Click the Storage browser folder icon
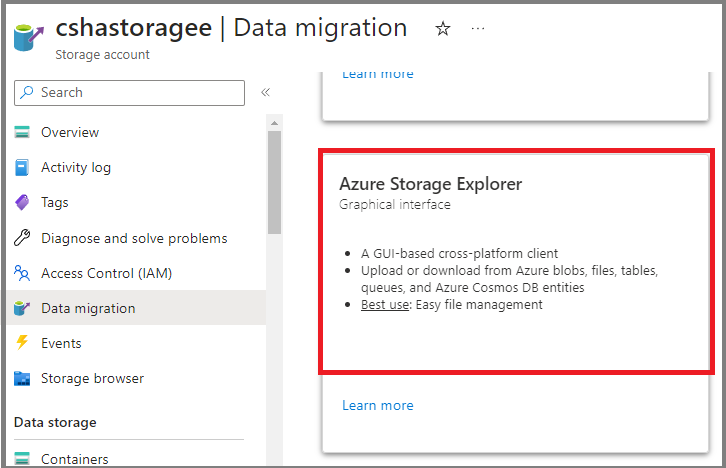This screenshot has width=726, height=468. coord(22,378)
